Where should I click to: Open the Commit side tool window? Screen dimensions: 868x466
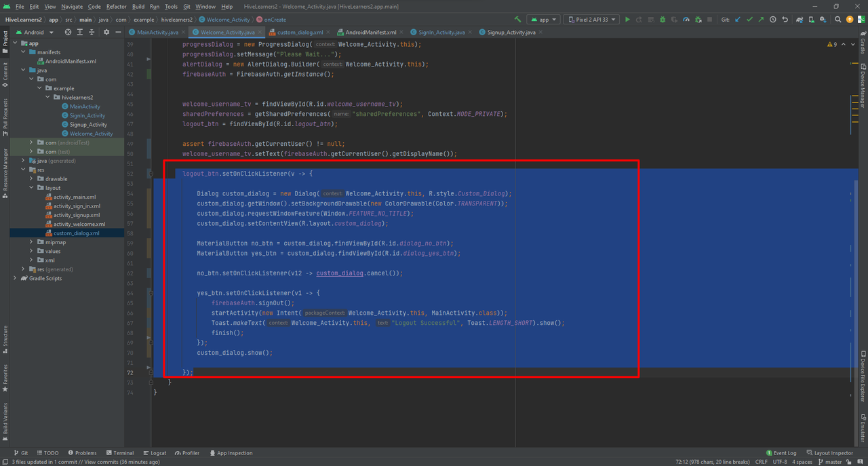pos(5,75)
